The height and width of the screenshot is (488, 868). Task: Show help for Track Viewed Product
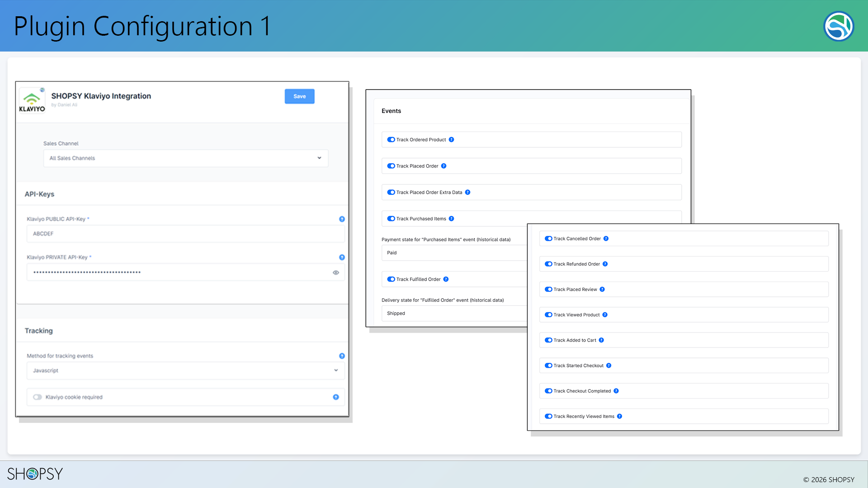click(x=605, y=315)
